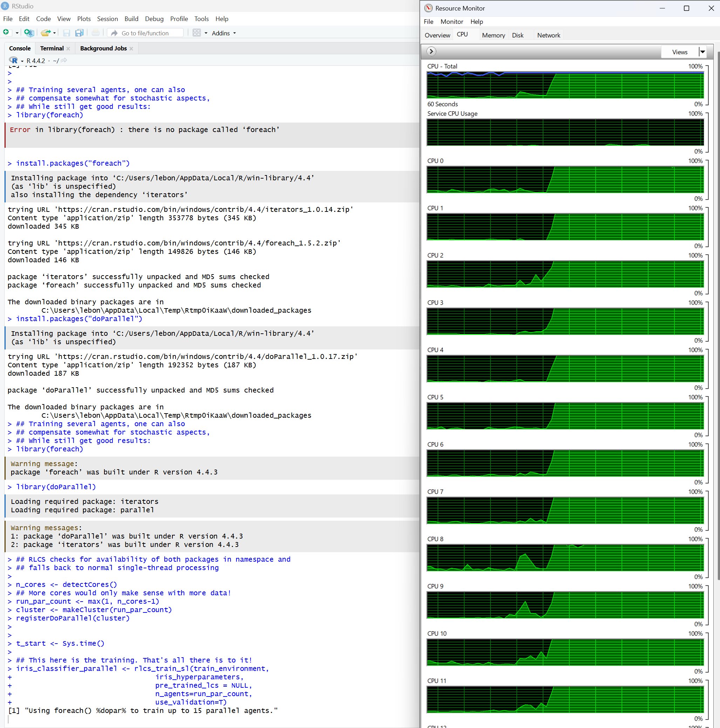The height and width of the screenshot is (728, 720).
Task: Open the R version selector dropdown
Action: (x=22, y=61)
